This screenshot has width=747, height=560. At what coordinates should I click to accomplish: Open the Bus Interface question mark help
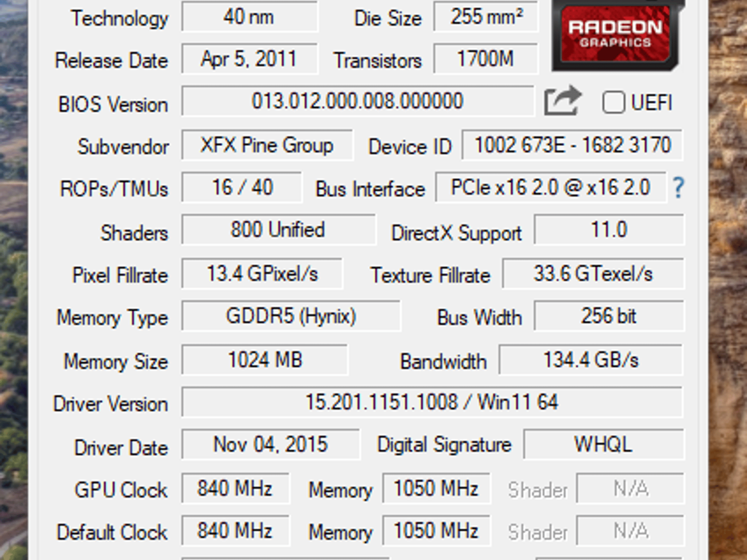click(x=678, y=188)
